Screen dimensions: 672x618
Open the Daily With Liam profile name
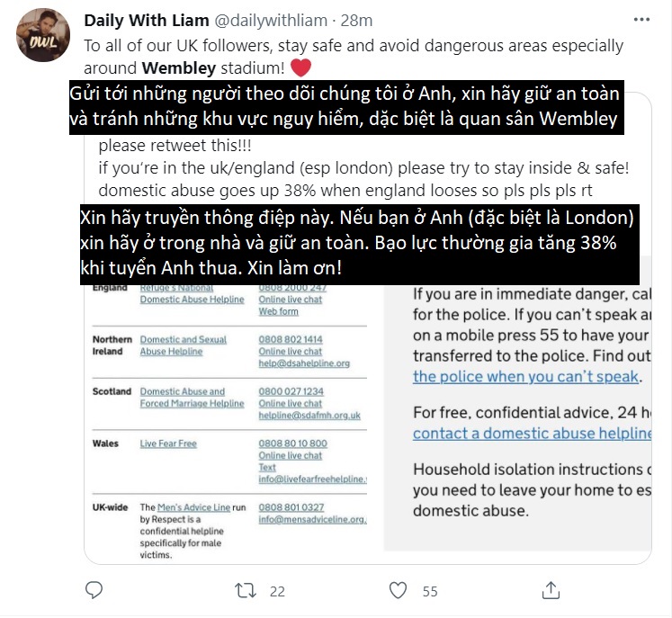coord(147,20)
